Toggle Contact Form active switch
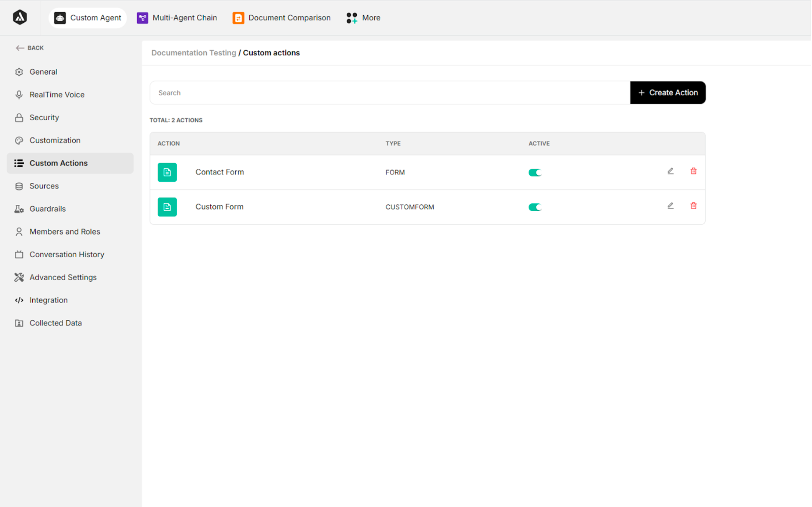The width and height of the screenshot is (812, 507). pos(535,172)
